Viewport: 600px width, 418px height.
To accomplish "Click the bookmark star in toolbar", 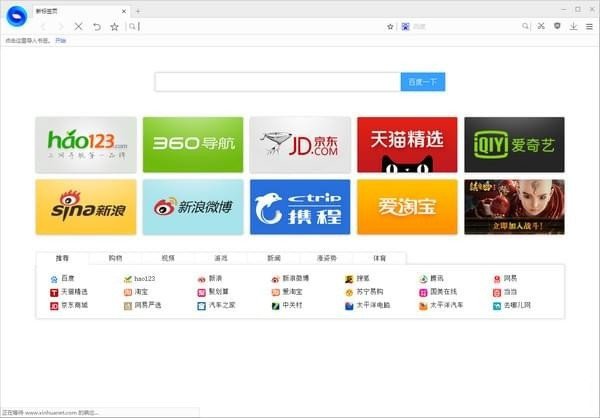I will click(x=114, y=26).
